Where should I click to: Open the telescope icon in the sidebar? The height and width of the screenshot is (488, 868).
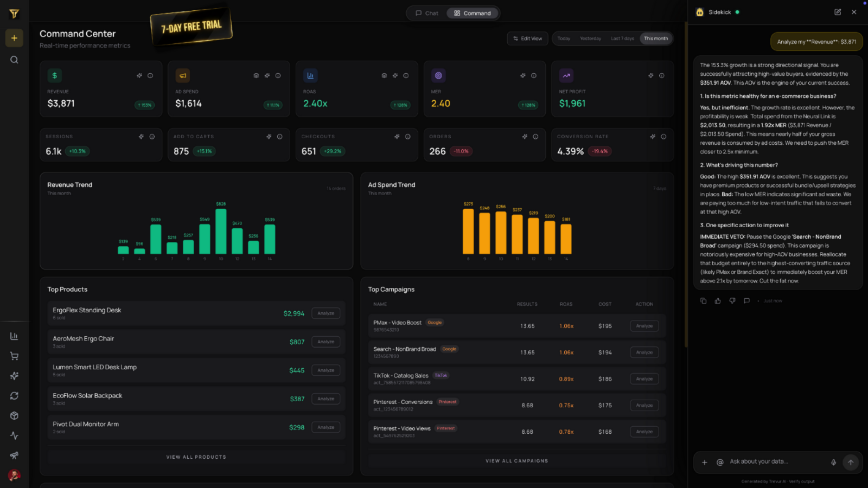[14, 455]
